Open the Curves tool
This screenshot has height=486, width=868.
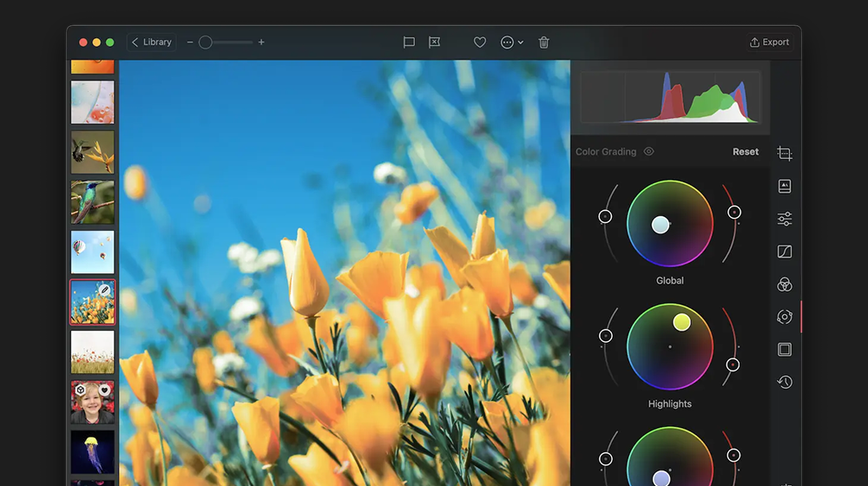(x=785, y=252)
